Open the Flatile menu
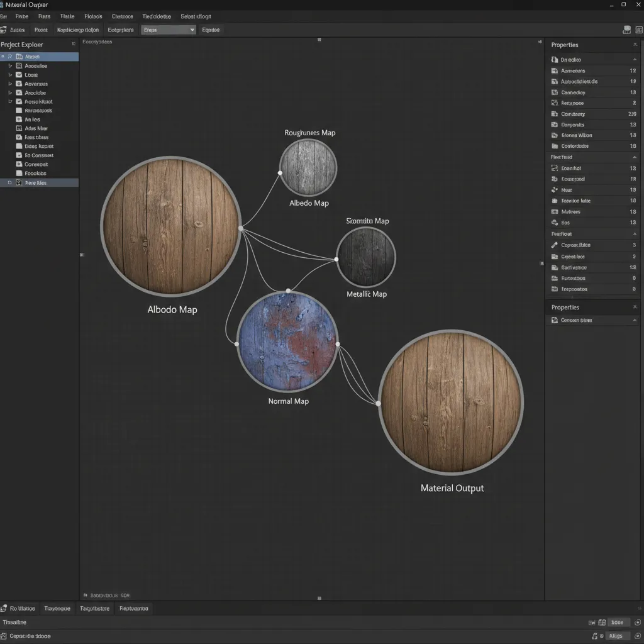Screen dimensions: 644x644 (67, 16)
